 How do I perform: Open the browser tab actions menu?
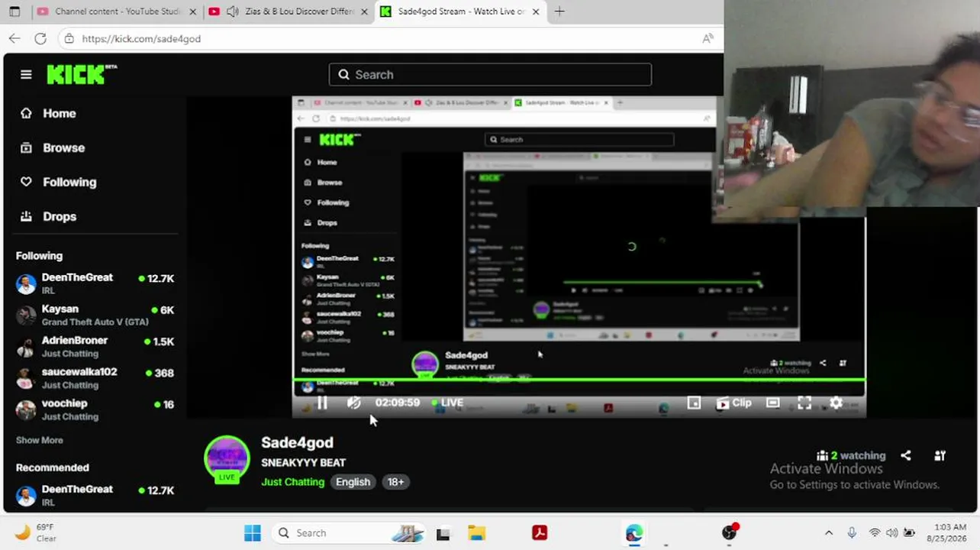pos(15,11)
